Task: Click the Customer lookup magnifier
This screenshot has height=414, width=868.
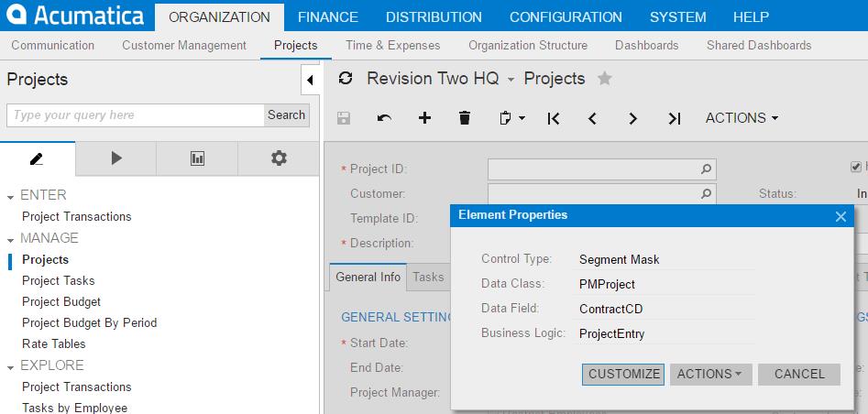Action: pyautogui.click(x=706, y=193)
